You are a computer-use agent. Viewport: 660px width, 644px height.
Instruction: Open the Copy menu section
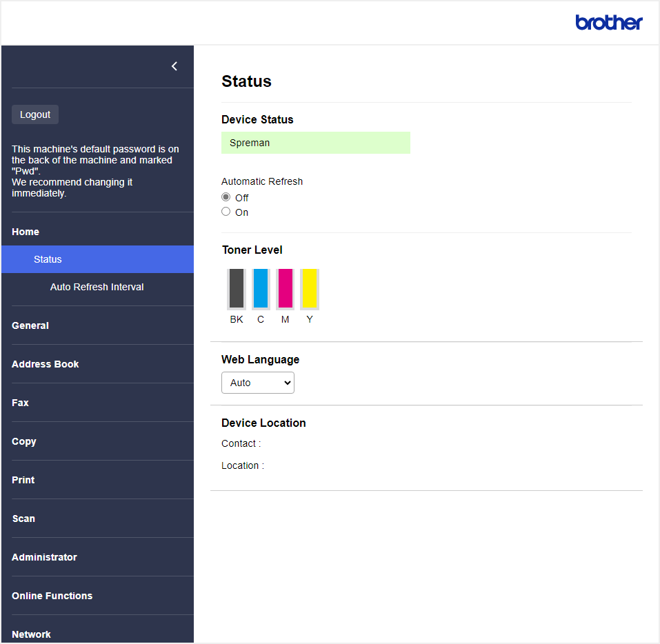tap(24, 441)
